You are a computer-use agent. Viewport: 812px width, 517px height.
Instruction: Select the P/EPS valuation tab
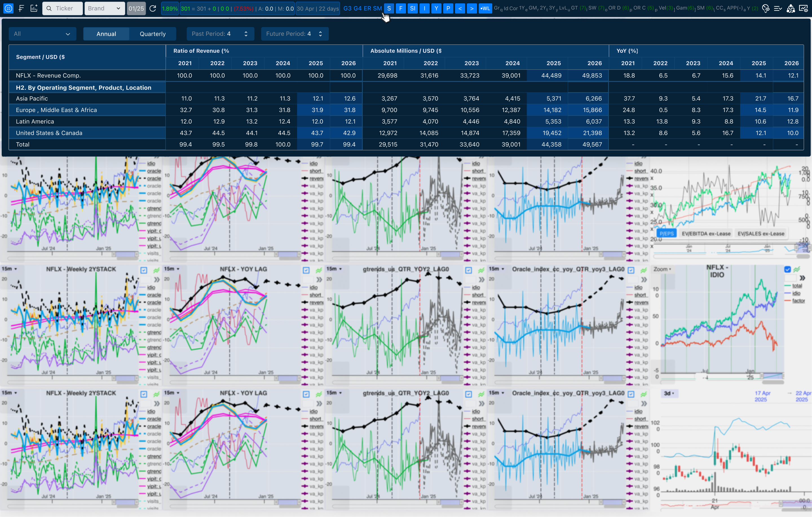[x=667, y=233]
